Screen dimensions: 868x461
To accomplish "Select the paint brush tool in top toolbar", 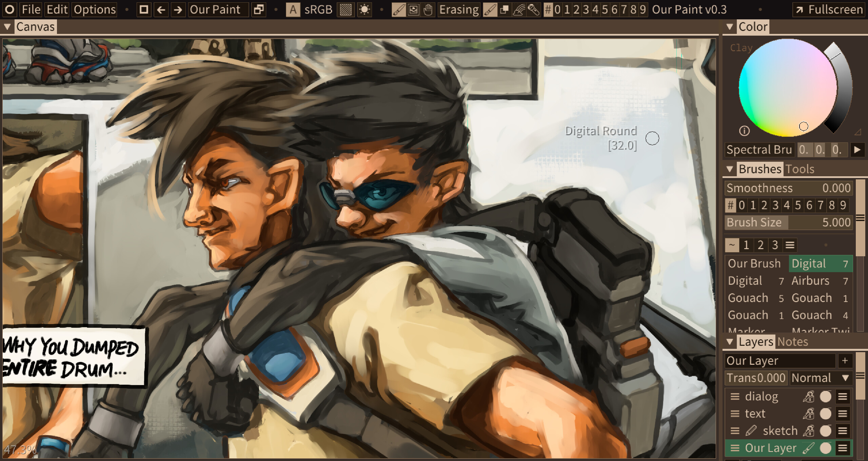I will pos(399,9).
